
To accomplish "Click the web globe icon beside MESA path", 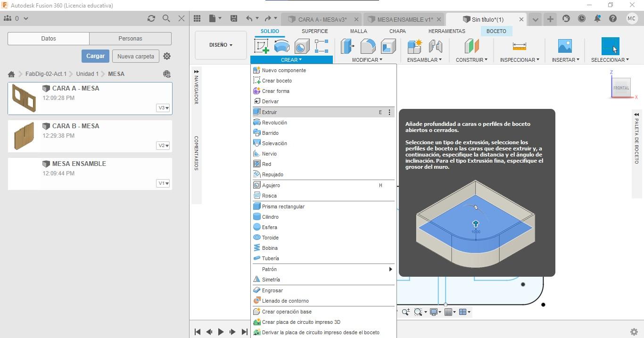I will coord(166,74).
